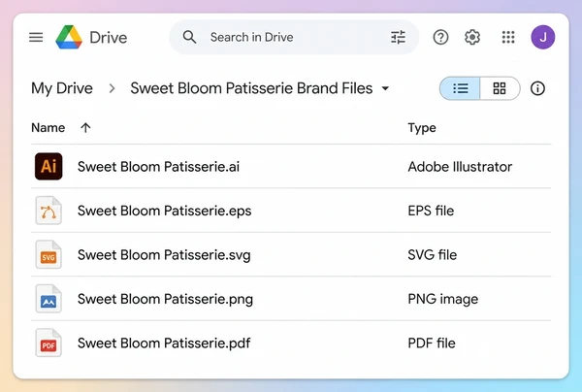Click Sweet Bloom Patisserie Brand Files breadcrumb
The height and width of the screenshot is (392, 582).
coord(251,88)
